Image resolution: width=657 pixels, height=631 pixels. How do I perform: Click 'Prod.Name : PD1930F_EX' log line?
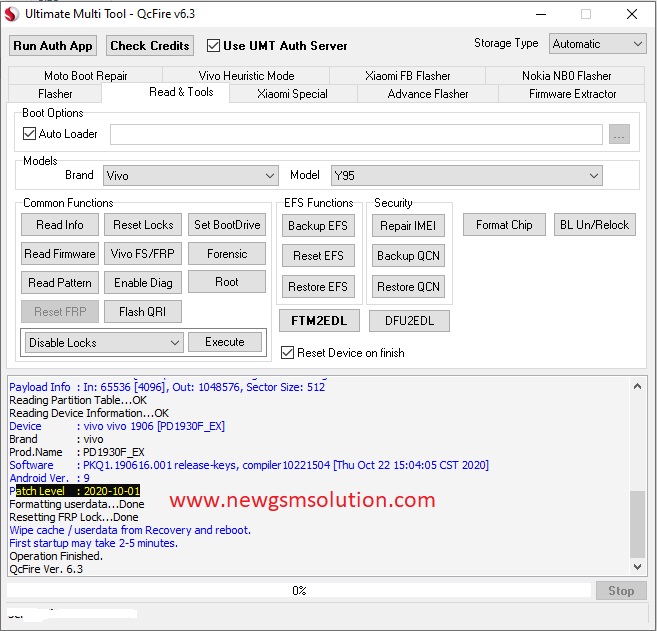(x=77, y=452)
